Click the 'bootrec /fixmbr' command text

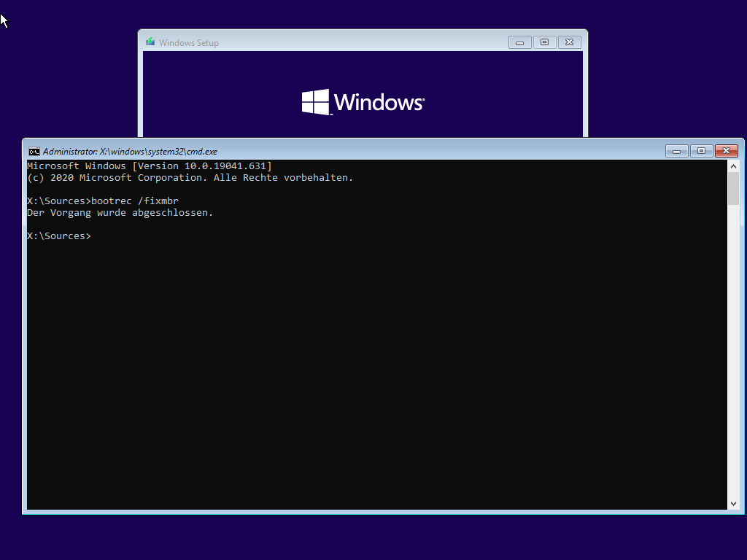pos(135,201)
